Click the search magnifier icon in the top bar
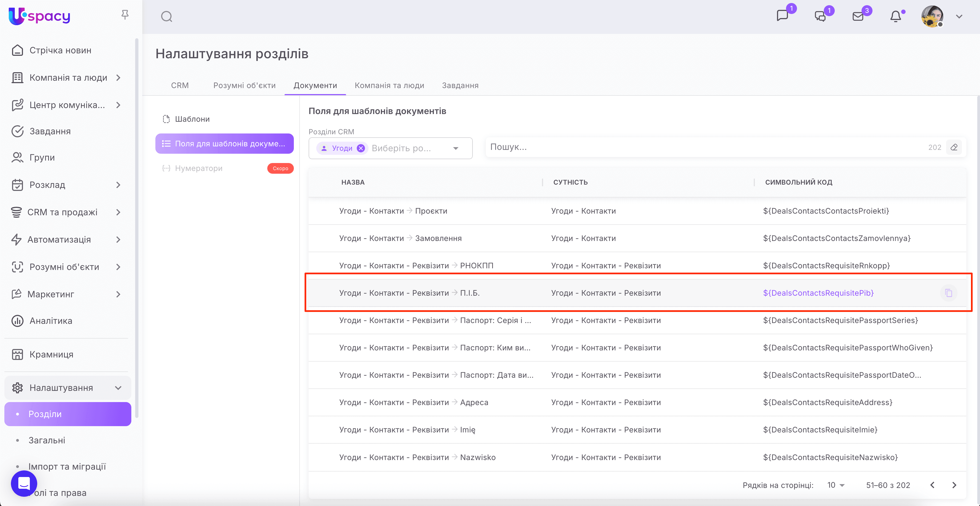 (x=166, y=16)
